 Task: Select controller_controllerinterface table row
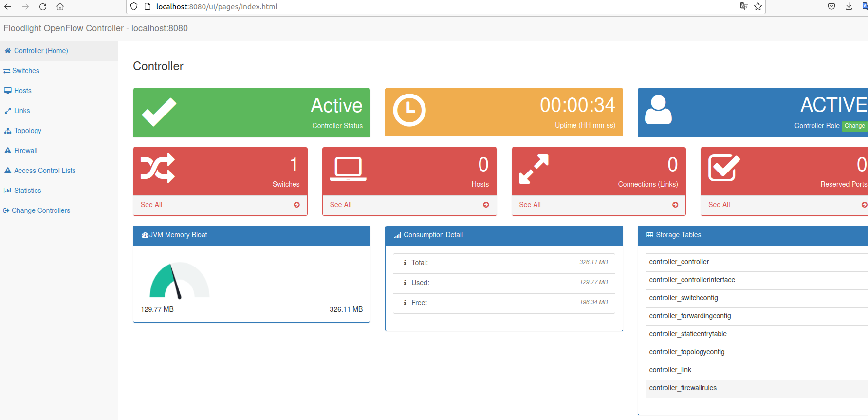point(757,280)
